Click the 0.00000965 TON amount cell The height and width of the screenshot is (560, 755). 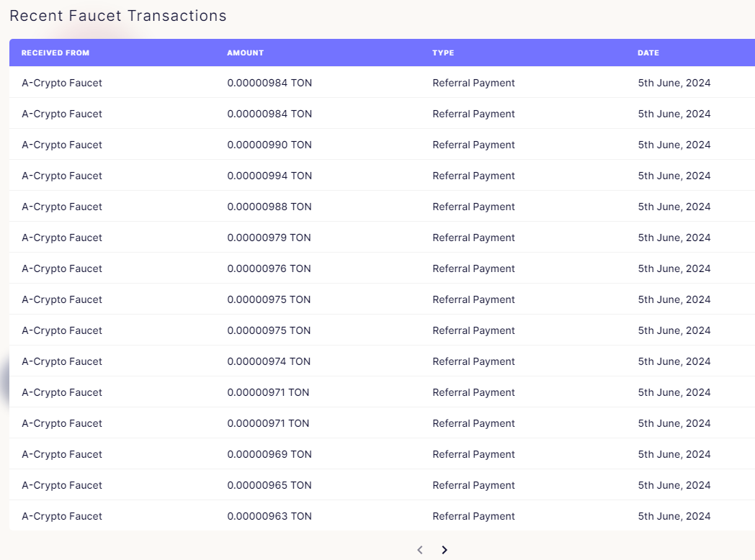pos(269,485)
